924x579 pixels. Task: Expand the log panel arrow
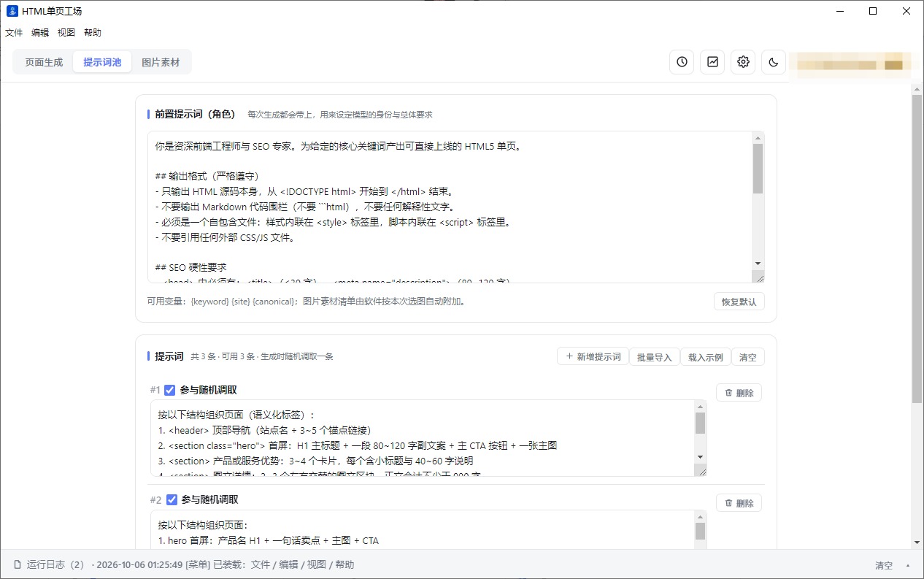point(908,565)
